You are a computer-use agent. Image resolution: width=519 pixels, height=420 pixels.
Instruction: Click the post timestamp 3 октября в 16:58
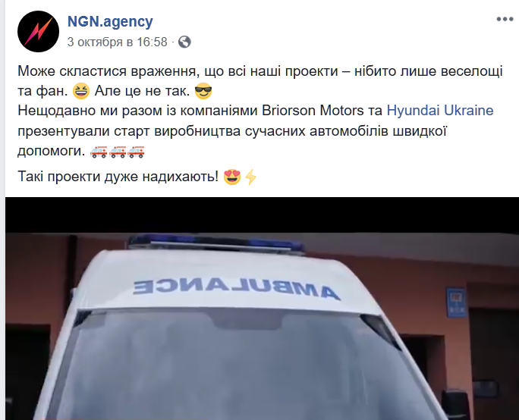(x=117, y=42)
